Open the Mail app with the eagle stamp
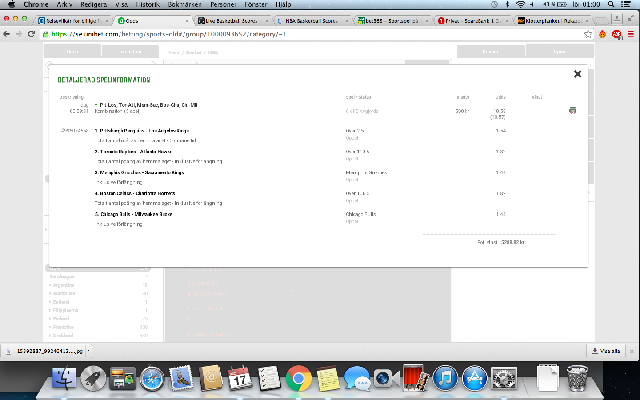 pyautogui.click(x=181, y=378)
